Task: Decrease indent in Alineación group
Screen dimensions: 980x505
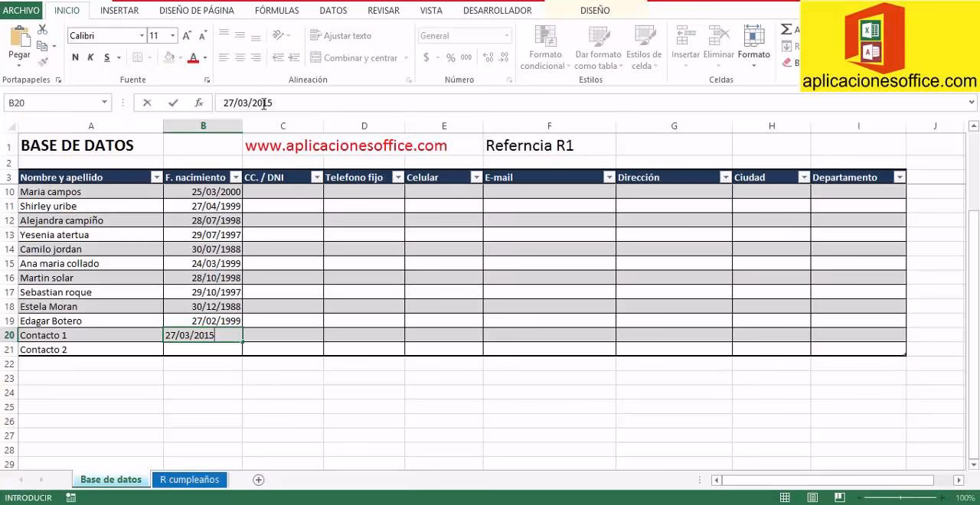Action: tap(277, 57)
